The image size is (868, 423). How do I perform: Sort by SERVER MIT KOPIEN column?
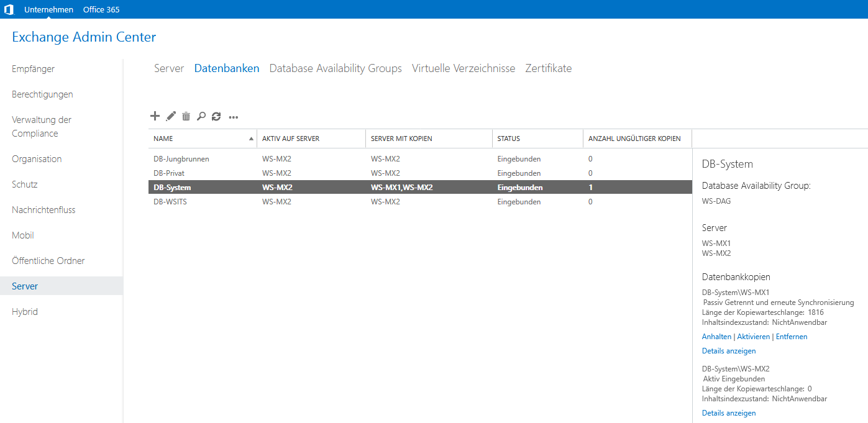pos(429,139)
